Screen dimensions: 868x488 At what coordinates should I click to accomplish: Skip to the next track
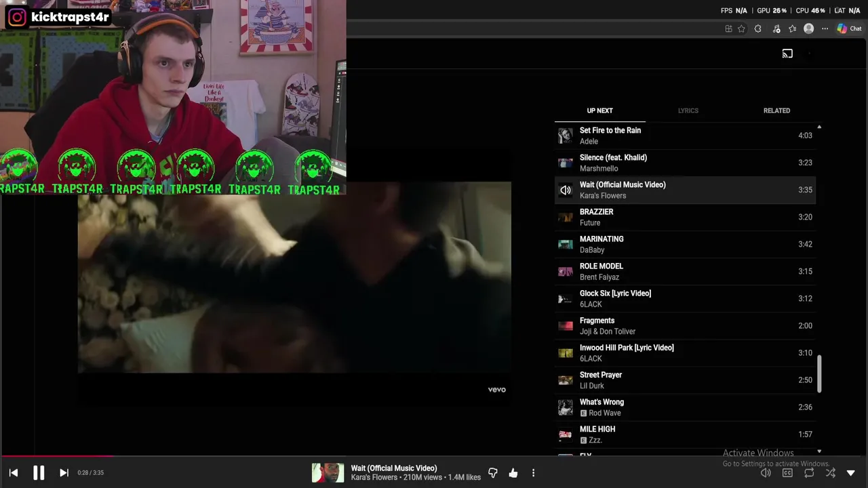coord(64,472)
